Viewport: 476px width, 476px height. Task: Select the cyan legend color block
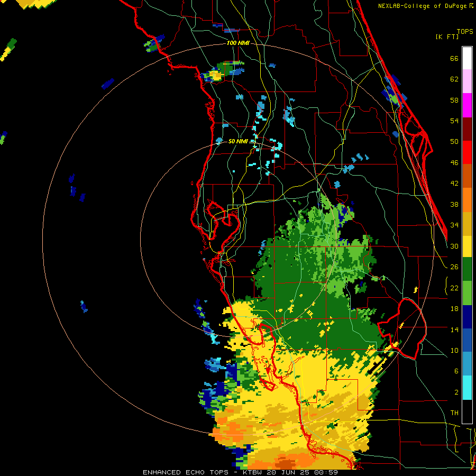(x=467, y=388)
